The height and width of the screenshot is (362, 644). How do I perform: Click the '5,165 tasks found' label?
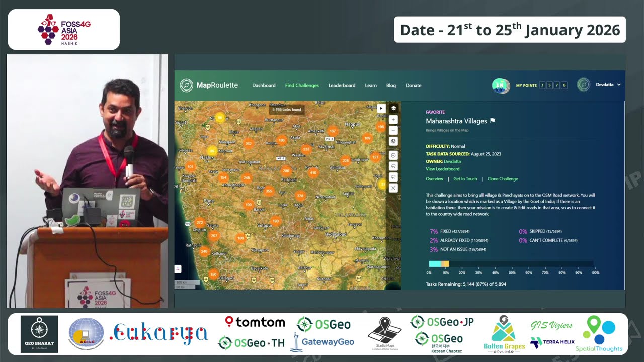(286, 109)
